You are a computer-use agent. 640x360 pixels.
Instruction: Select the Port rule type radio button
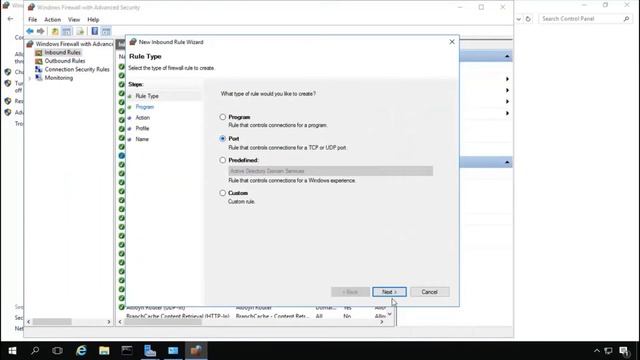pyautogui.click(x=222, y=139)
